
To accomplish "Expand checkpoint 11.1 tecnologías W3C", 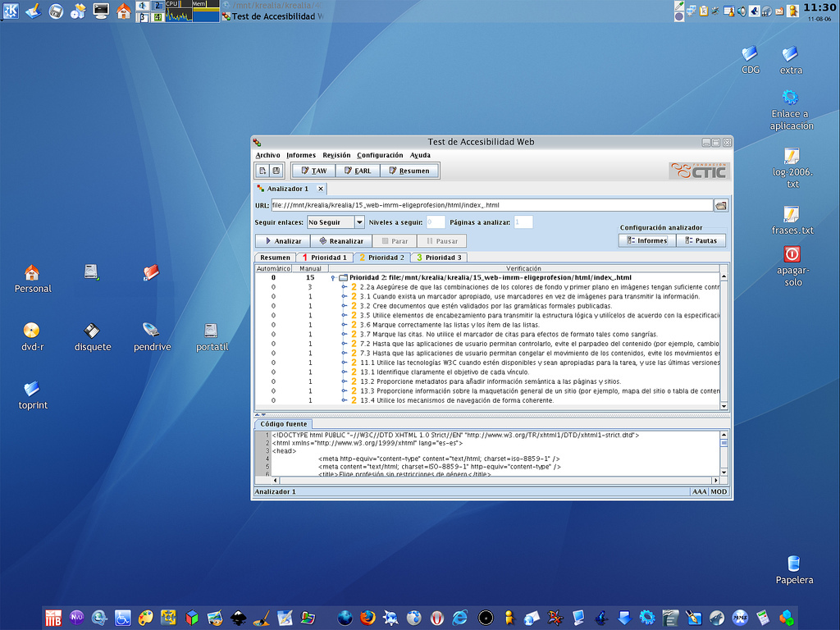I will pyautogui.click(x=345, y=363).
